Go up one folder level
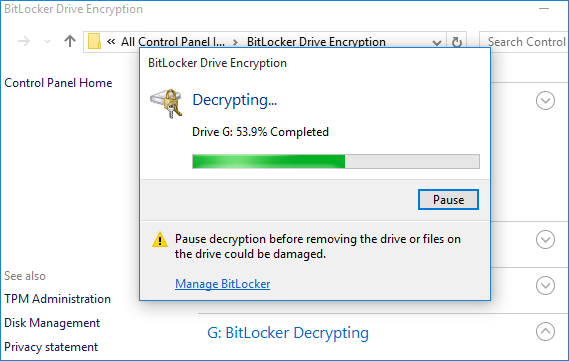Screen dimensions: 569x361 [x=70, y=41]
